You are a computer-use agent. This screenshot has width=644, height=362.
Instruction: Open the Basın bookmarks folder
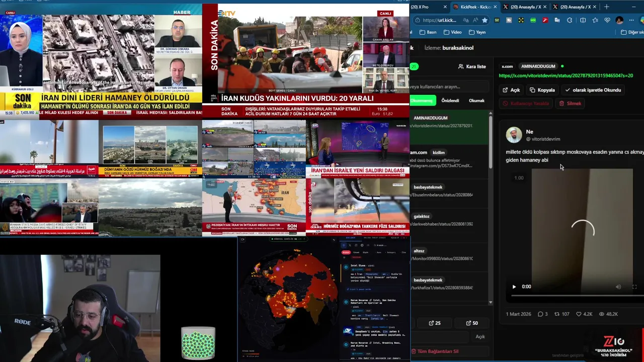(428, 32)
